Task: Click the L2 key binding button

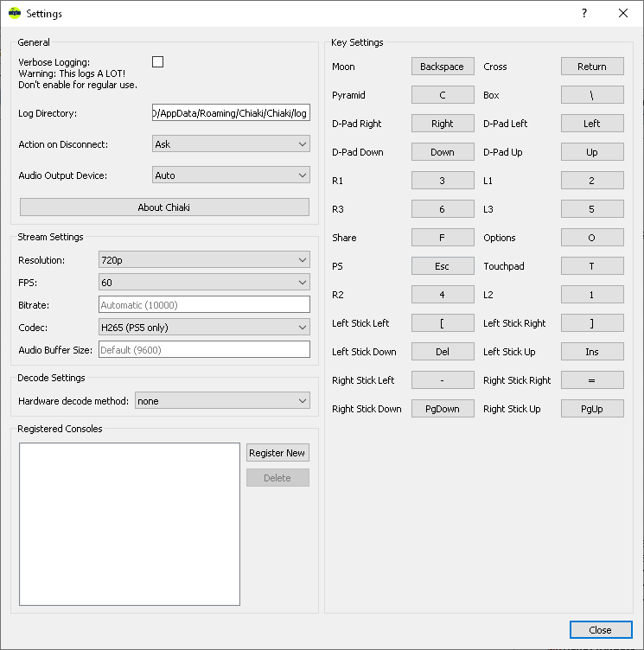Action: pos(592,295)
